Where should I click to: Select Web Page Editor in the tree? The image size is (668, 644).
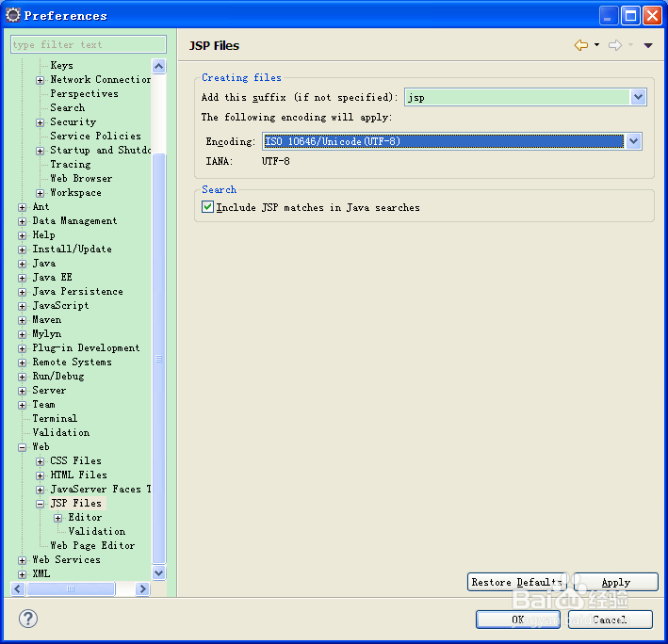(x=92, y=545)
